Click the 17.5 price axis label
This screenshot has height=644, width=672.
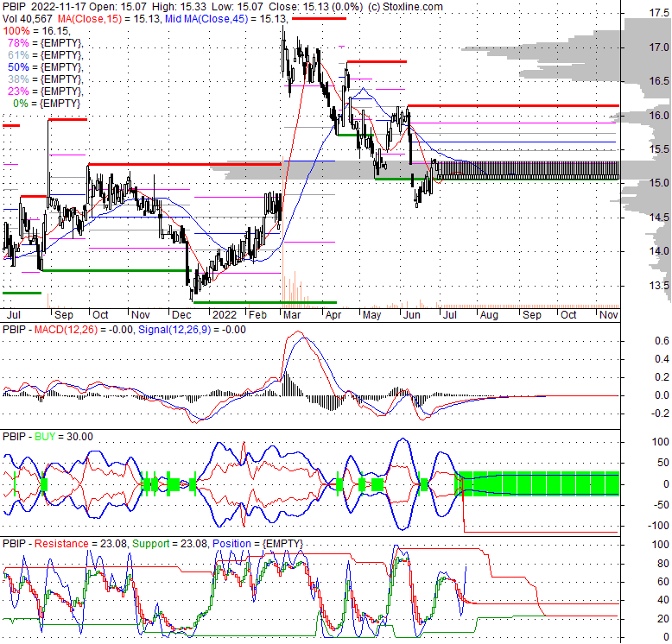[659, 13]
